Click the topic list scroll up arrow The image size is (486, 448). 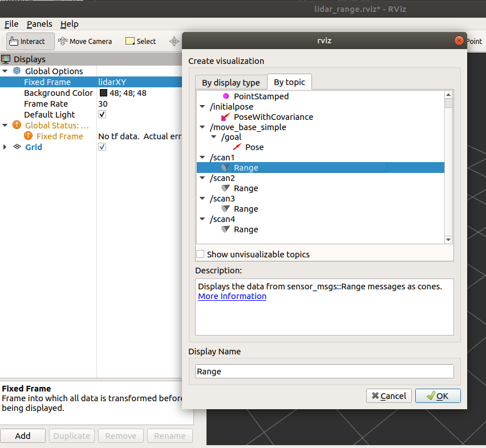448,94
